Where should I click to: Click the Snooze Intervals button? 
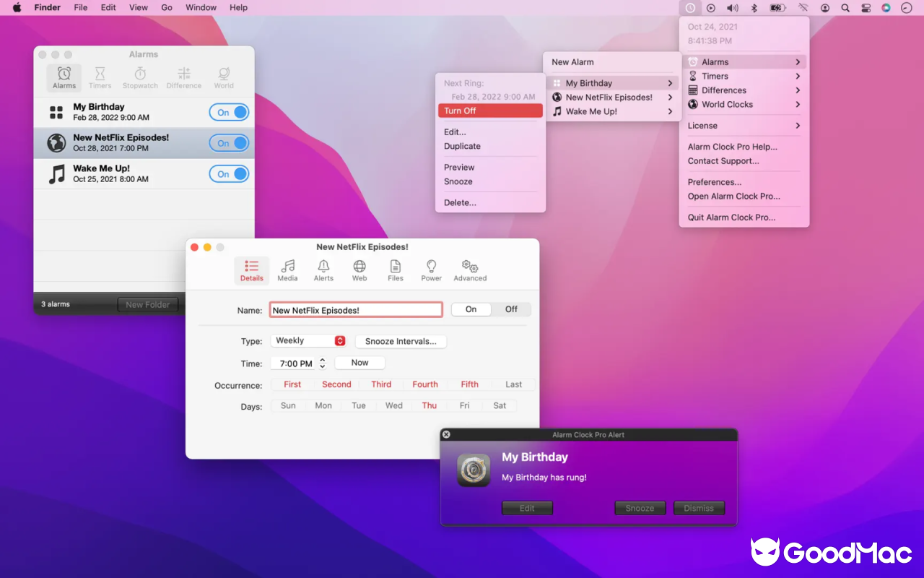coord(401,341)
